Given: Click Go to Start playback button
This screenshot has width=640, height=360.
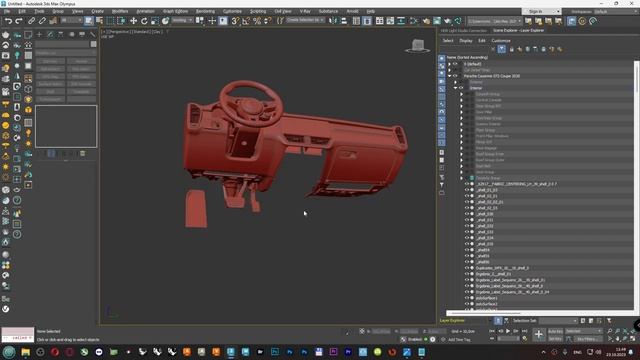Looking at the screenshot, I should [492, 331].
